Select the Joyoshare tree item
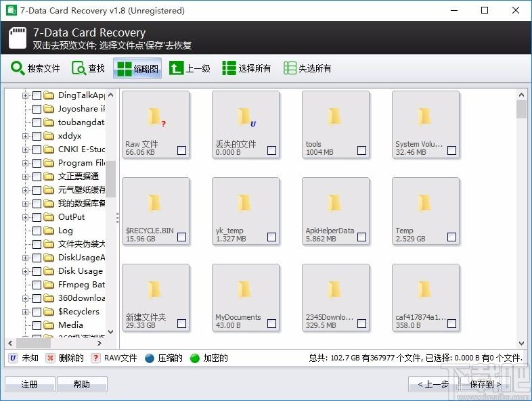This screenshot has width=532, height=401. 81,109
